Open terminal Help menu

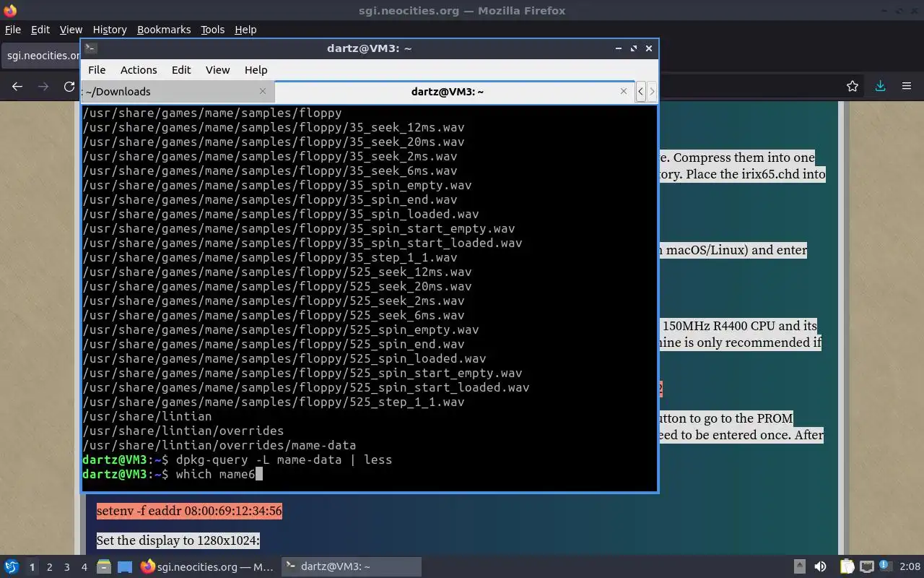click(x=256, y=70)
